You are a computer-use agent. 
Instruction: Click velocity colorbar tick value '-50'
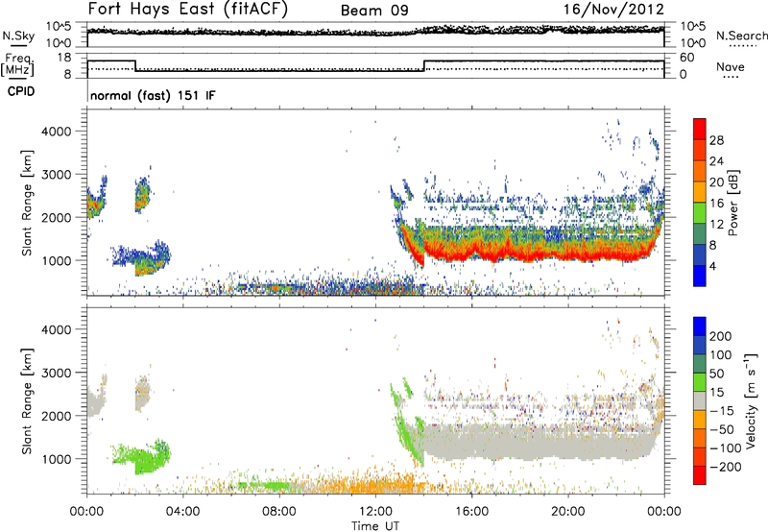tap(722, 429)
